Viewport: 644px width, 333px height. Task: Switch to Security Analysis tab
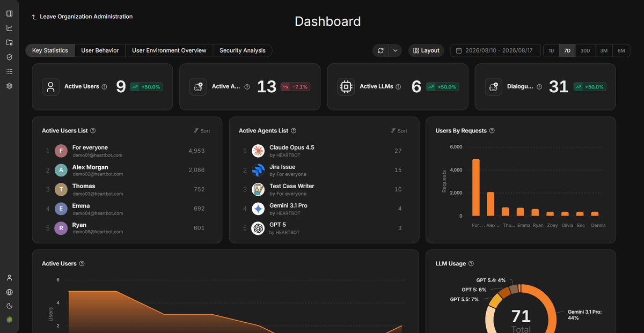(x=243, y=50)
